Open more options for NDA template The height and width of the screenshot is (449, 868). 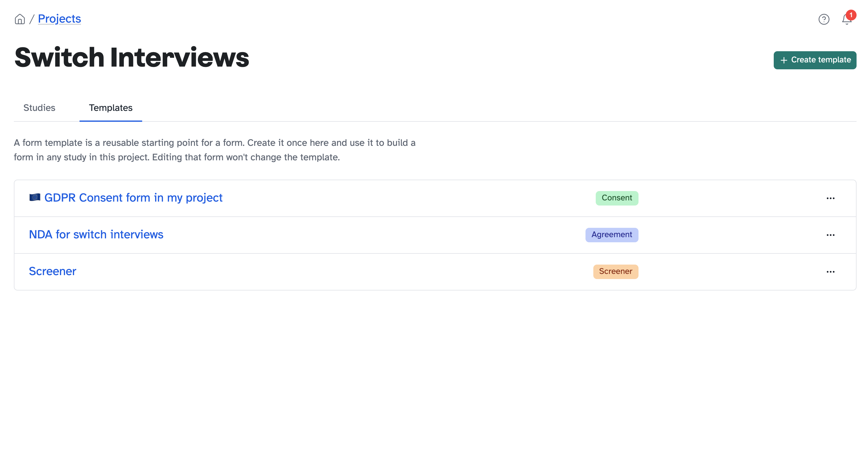point(830,235)
